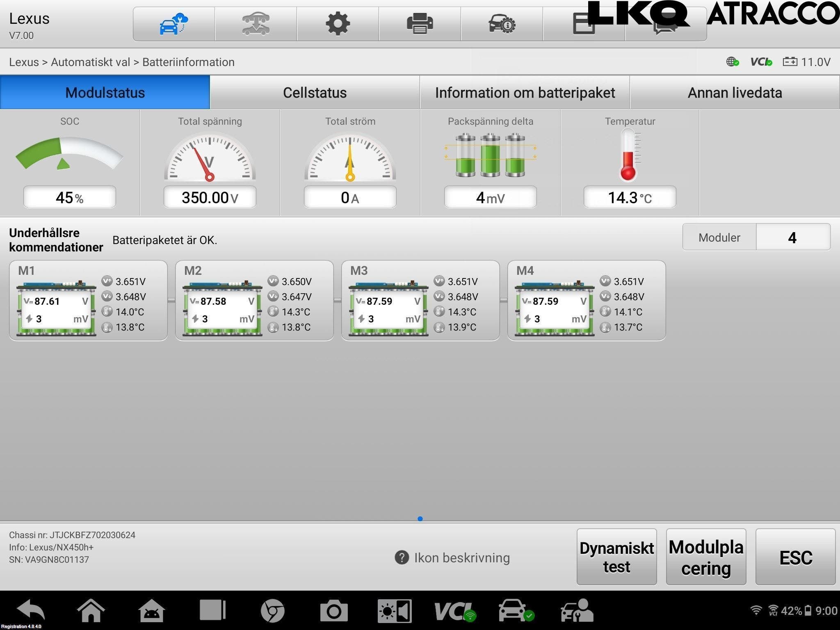
Task: Open Ikon beskrivning help link
Action: tap(452, 558)
